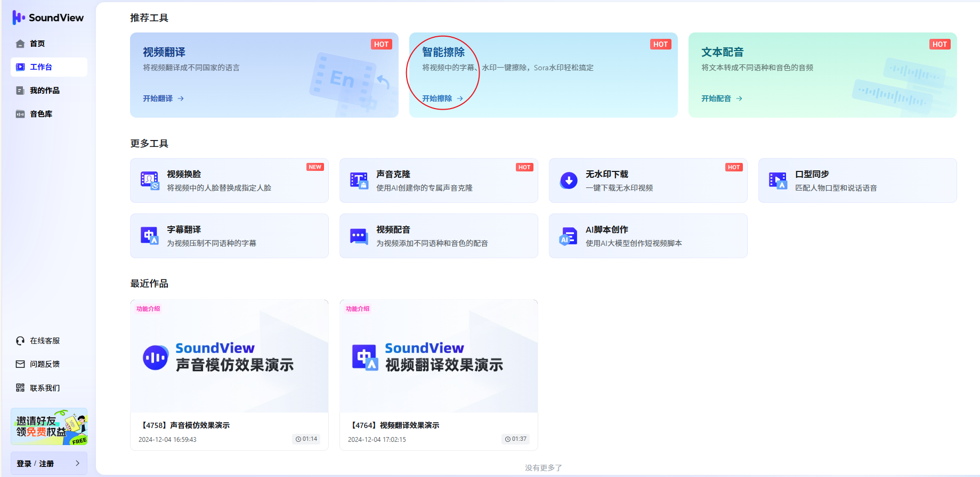Open 音色库 voice library icon
This screenshot has height=477, width=980.
(x=20, y=114)
